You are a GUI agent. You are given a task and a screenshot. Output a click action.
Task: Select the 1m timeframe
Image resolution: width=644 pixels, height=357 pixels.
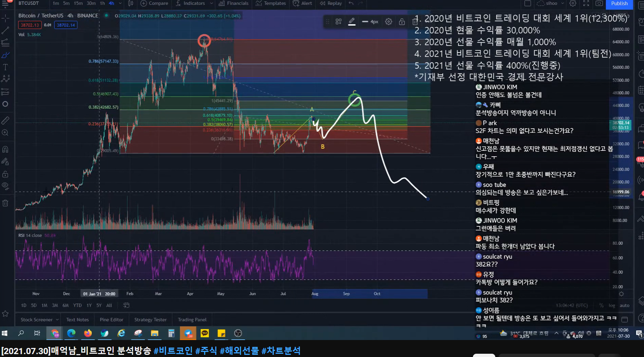tap(56, 3)
